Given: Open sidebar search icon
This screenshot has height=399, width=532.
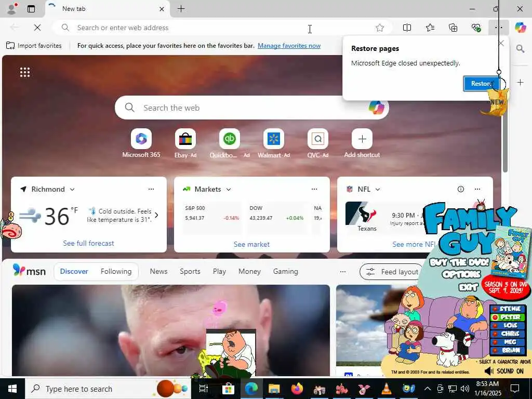Looking at the screenshot, I should click(x=520, y=49).
